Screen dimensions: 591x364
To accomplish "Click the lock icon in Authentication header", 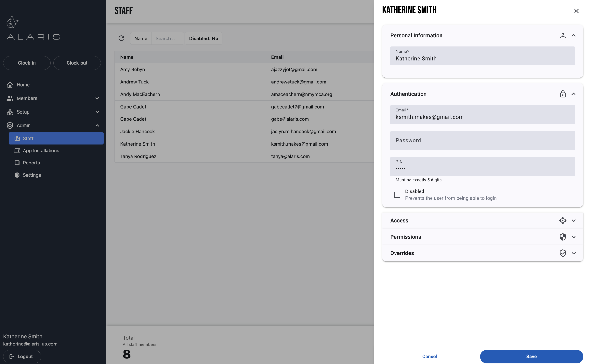I will click(563, 94).
